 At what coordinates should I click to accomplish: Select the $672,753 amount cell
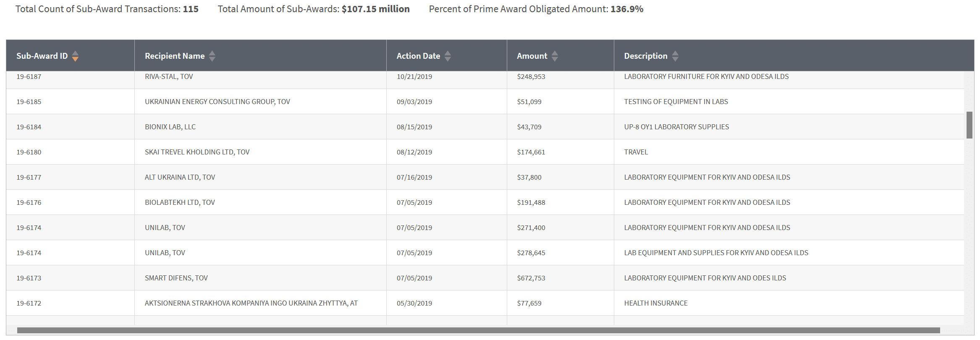point(531,278)
